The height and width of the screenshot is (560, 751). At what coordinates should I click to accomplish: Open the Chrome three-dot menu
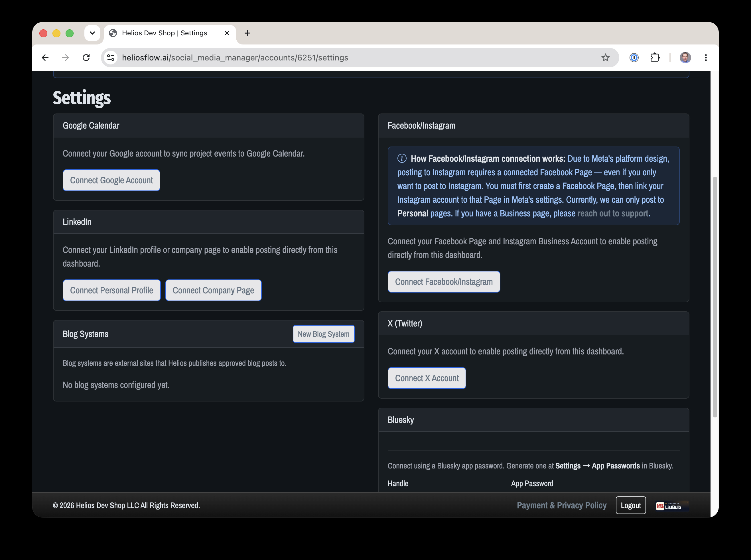point(706,58)
